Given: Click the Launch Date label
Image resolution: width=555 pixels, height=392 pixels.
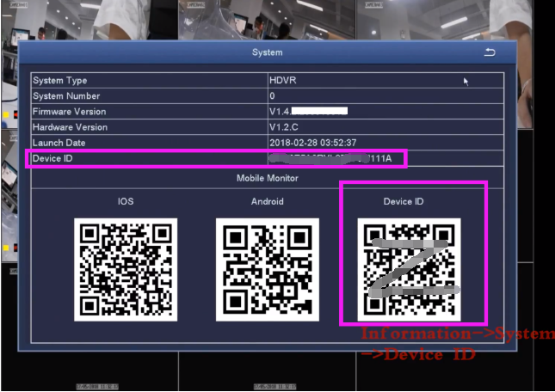Looking at the screenshot, I should (x=59, y=143).
